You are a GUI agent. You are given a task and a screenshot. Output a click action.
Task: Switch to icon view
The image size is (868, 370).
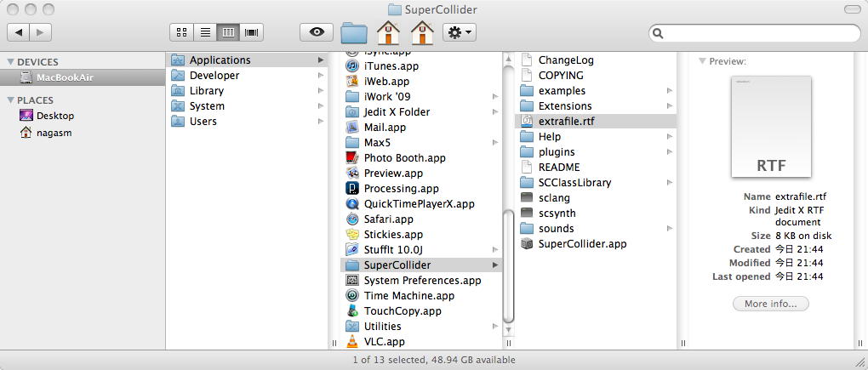pyautogui.click(x=181, y=32)
